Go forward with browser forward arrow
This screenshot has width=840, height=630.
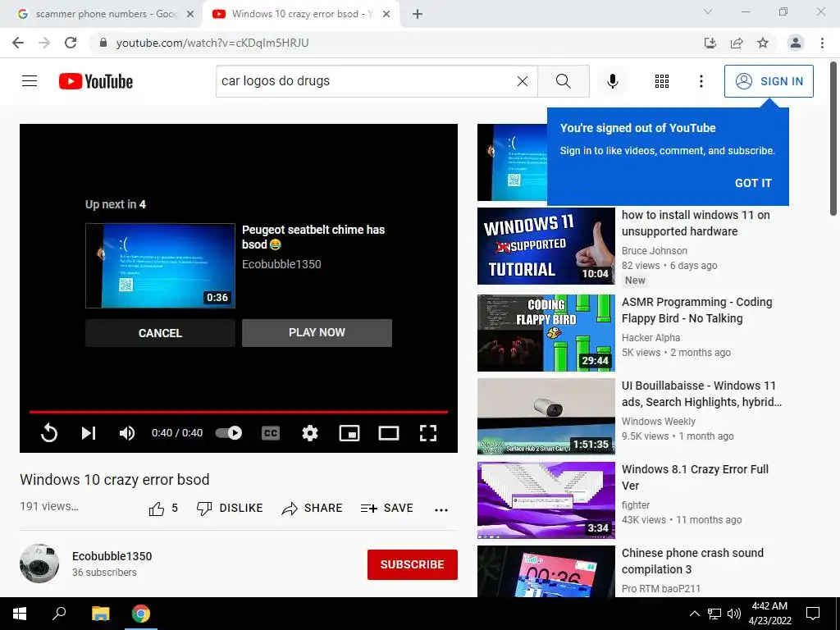coord(44,43)
